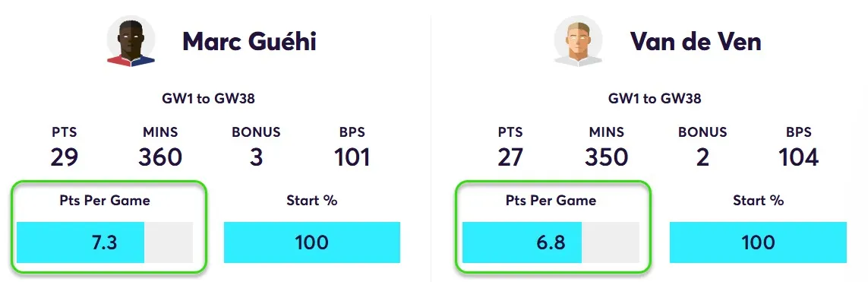Click Van de Ven's player avatar icon

(x=578, y=42)
